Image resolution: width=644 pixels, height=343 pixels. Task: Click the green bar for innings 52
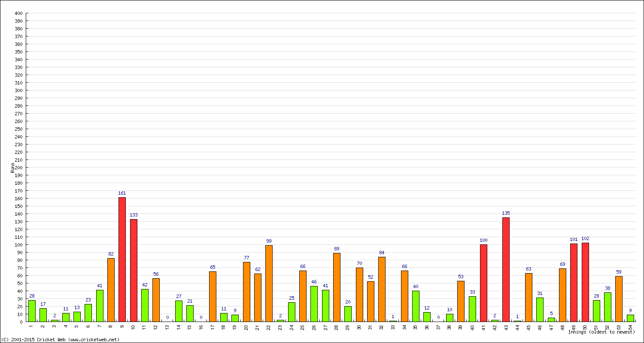click(x=608, y=307)
